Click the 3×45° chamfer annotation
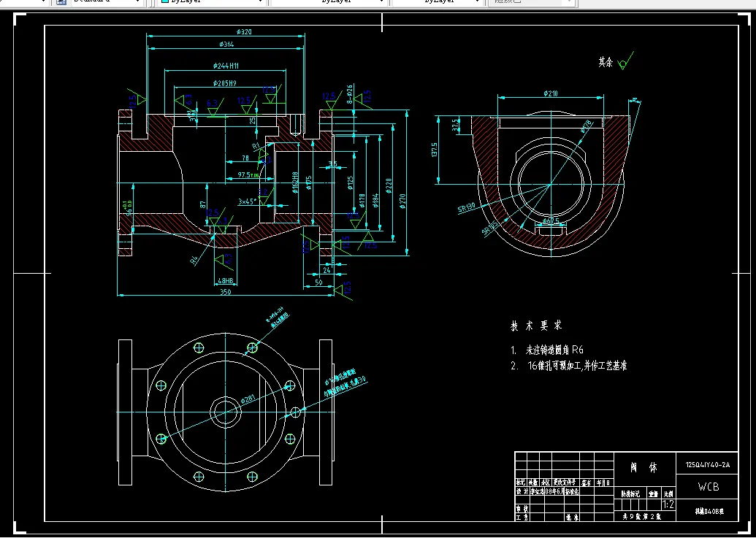Viewport: 756px width, 538px height. 248,201
